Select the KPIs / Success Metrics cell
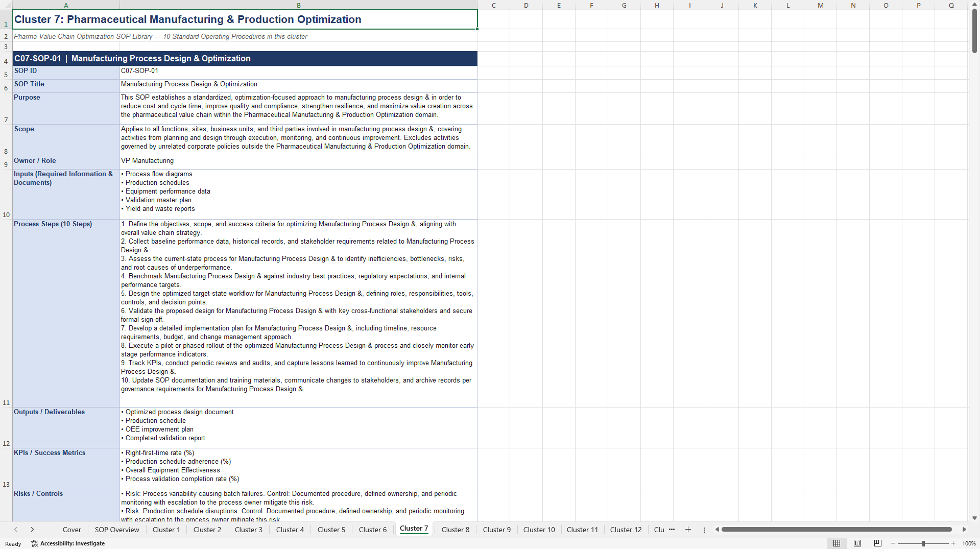The image size is (980, 549). (66, 468)
